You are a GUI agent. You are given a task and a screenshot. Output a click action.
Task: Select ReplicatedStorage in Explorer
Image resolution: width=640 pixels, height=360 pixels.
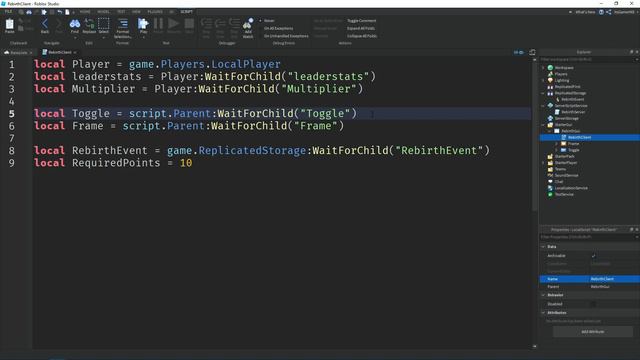click(x=570, y=93)
